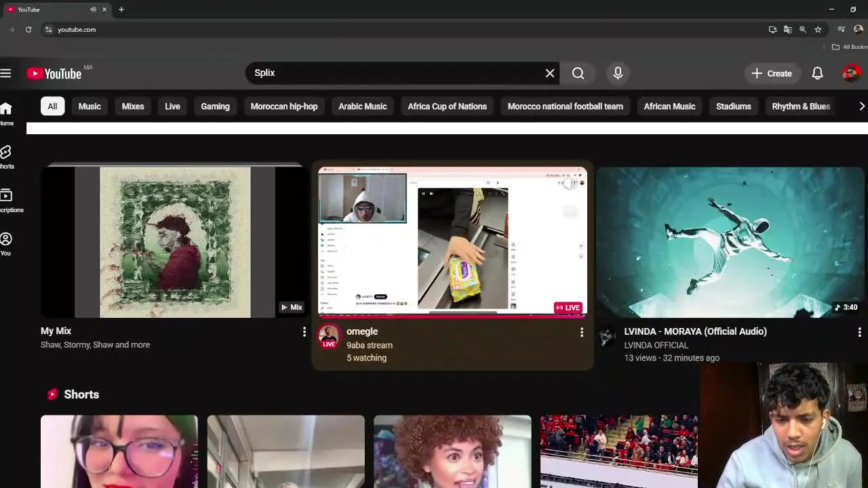Open the browser media control icon

[842, 30]
